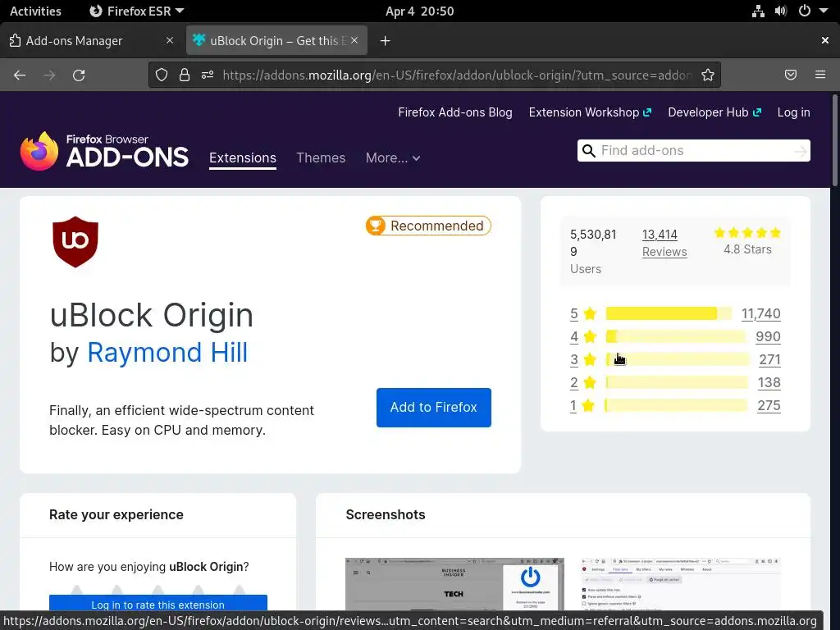Select the uBlock Origin browser tab

click(x=276, y=41)
